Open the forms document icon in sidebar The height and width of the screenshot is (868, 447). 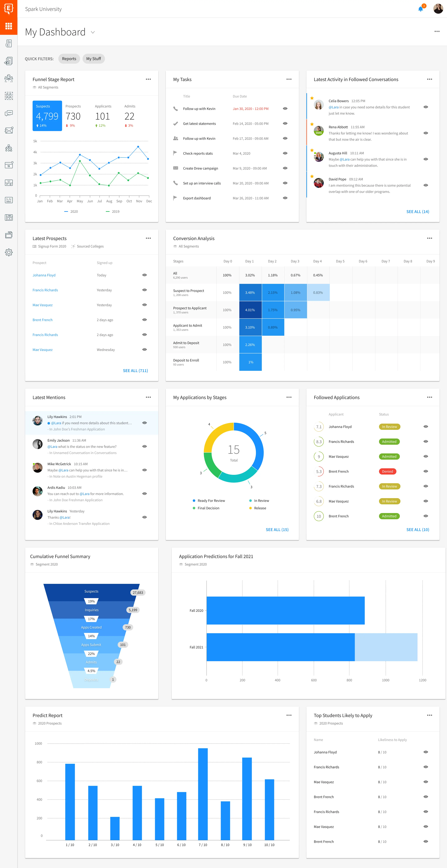9,43
